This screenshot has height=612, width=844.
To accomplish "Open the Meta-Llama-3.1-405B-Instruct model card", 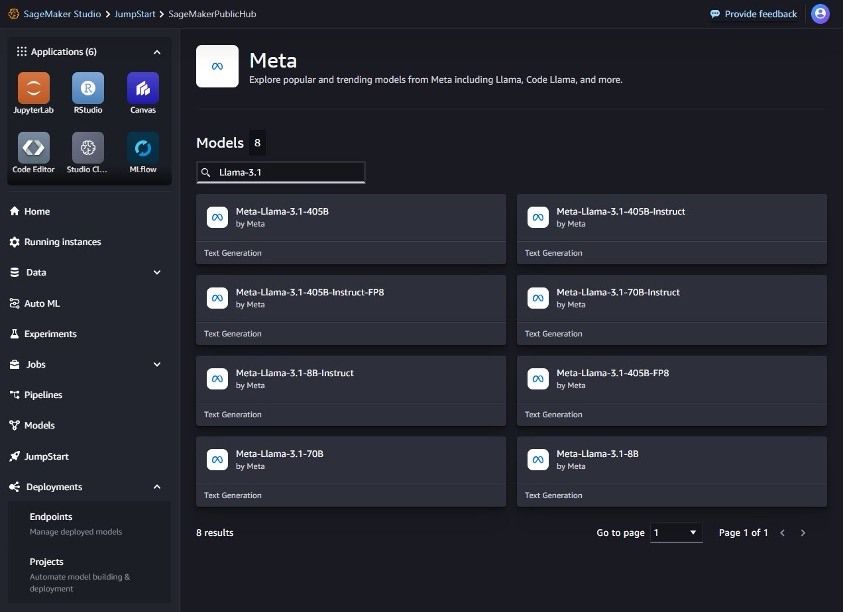I will click(x=672, y=229).
